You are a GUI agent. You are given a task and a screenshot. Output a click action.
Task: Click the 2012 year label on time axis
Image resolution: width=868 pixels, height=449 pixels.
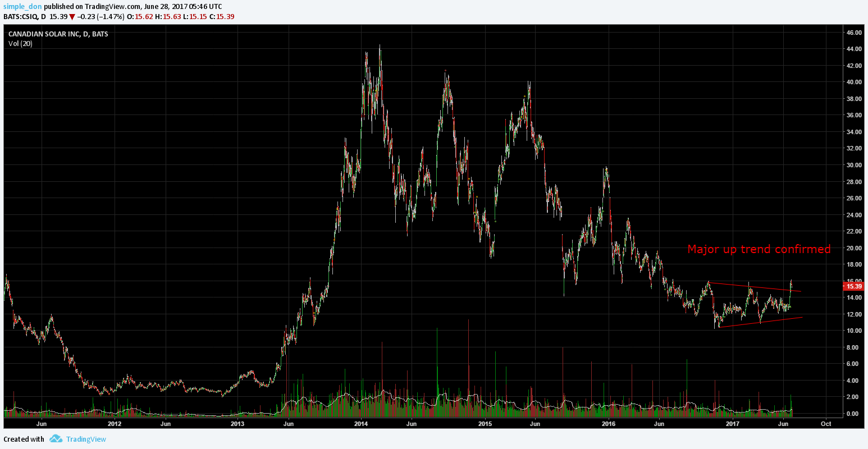[115, 424]
